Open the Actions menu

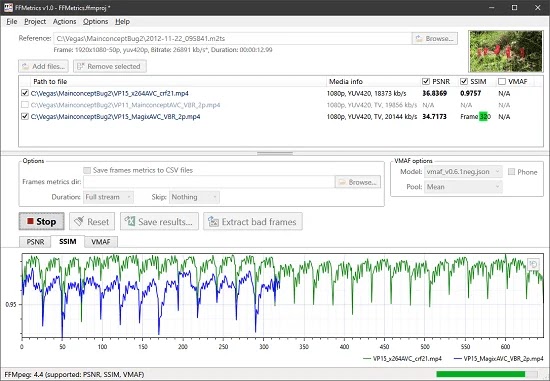click(64, 21)
